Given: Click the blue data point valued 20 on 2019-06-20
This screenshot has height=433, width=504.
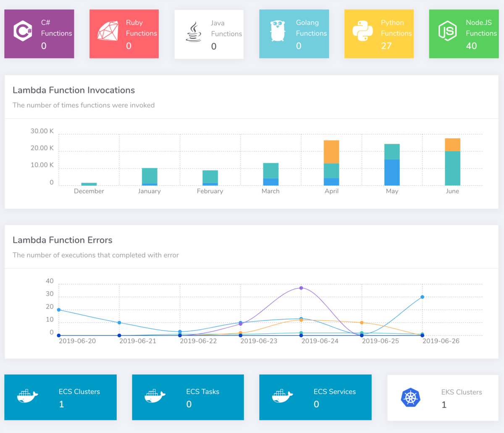Looking at the screenshot, I should tap(59, 310).
